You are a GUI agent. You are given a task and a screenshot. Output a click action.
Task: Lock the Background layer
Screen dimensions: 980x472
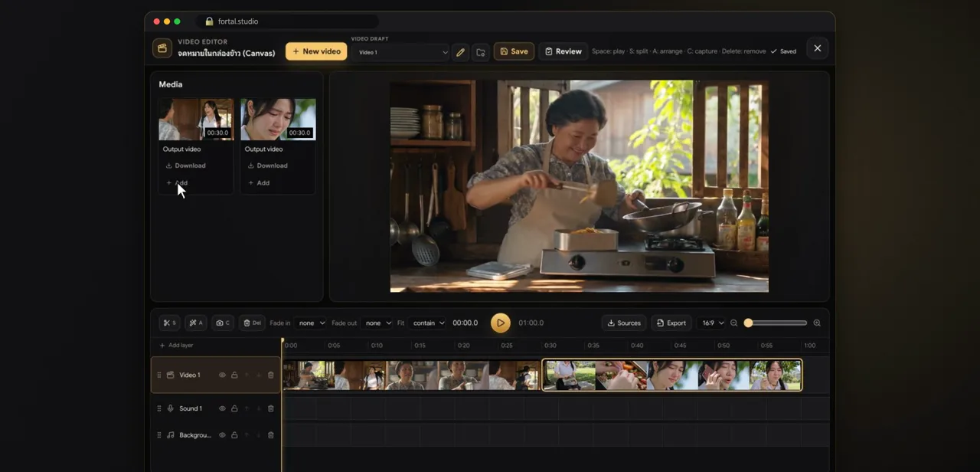234,435
